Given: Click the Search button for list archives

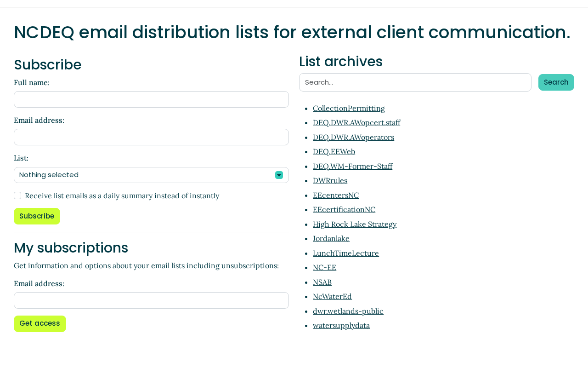Looking at the screenshot, I should tap(556, 82).
